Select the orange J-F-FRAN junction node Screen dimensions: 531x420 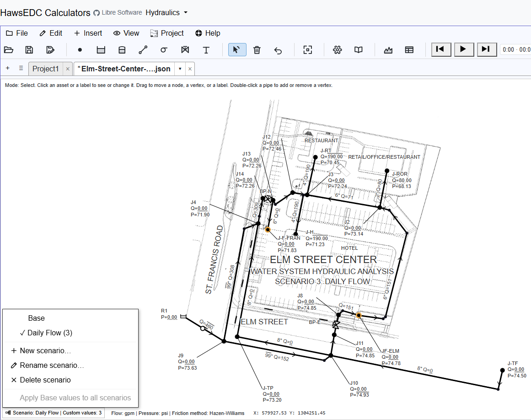tap(268, 230)
